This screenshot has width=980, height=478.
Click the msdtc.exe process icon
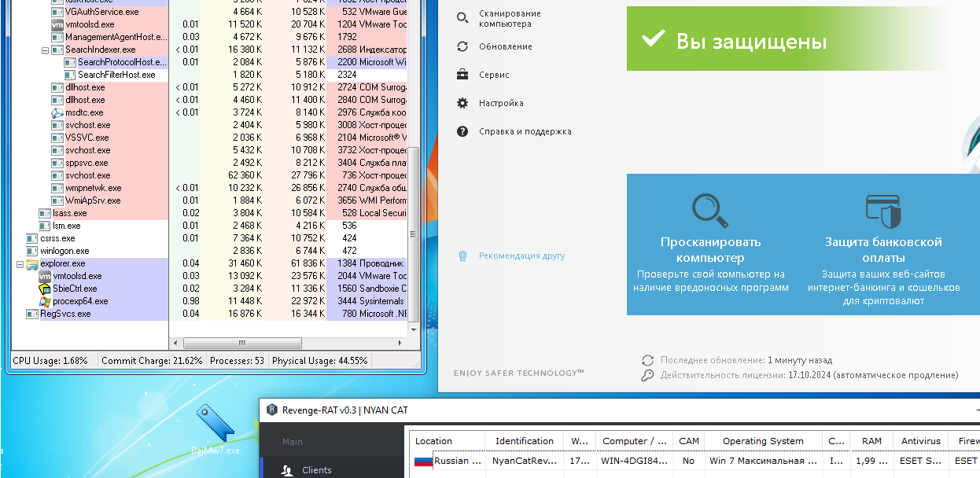[x=57, y=112]
